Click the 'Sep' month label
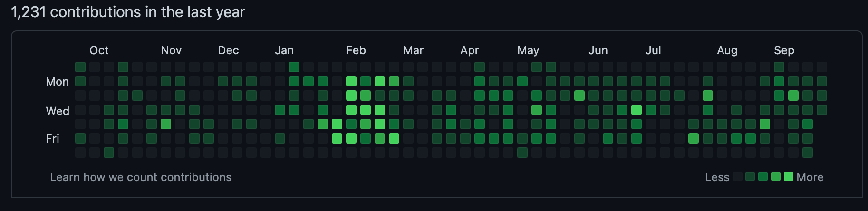The height and width of the screenshot is (211, 868). 784,50
